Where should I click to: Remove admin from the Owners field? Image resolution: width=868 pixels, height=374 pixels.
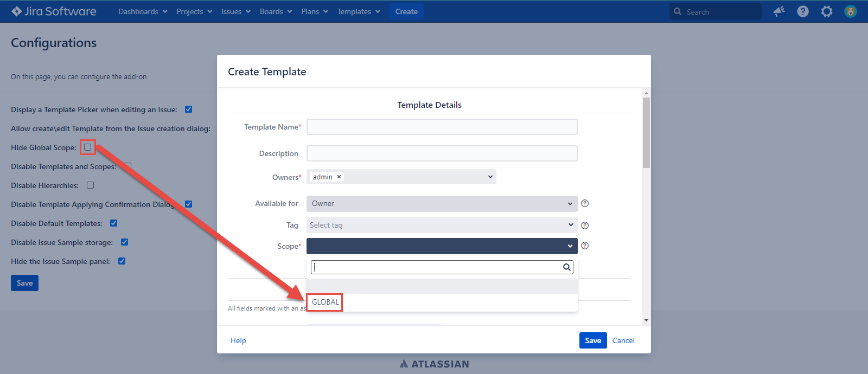[x=339, y=177]
